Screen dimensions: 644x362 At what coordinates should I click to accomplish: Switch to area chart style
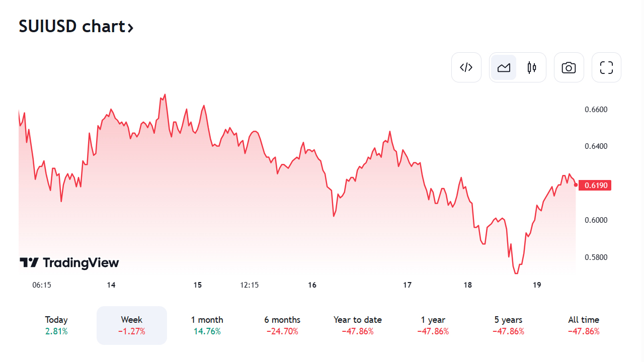click(x=504, y=67)
